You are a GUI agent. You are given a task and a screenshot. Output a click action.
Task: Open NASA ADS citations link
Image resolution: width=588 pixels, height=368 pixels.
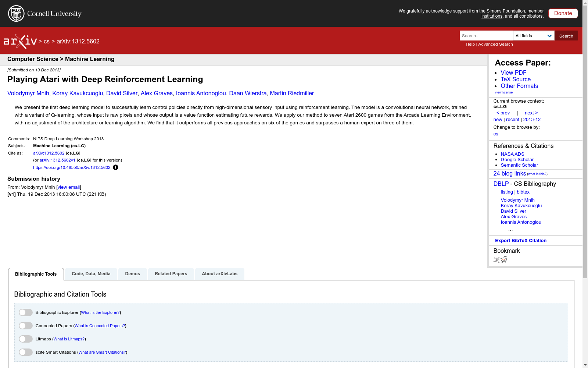pos(512,154)
